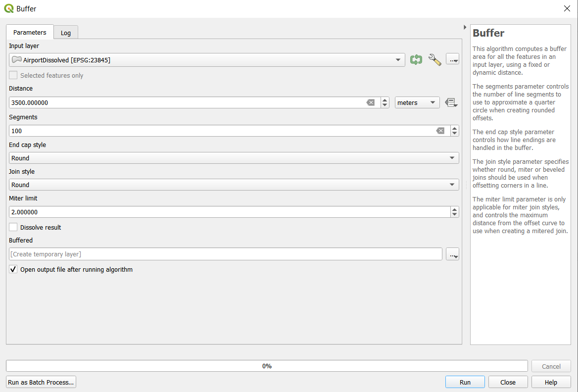Click the Buffered output browse button

452,254
